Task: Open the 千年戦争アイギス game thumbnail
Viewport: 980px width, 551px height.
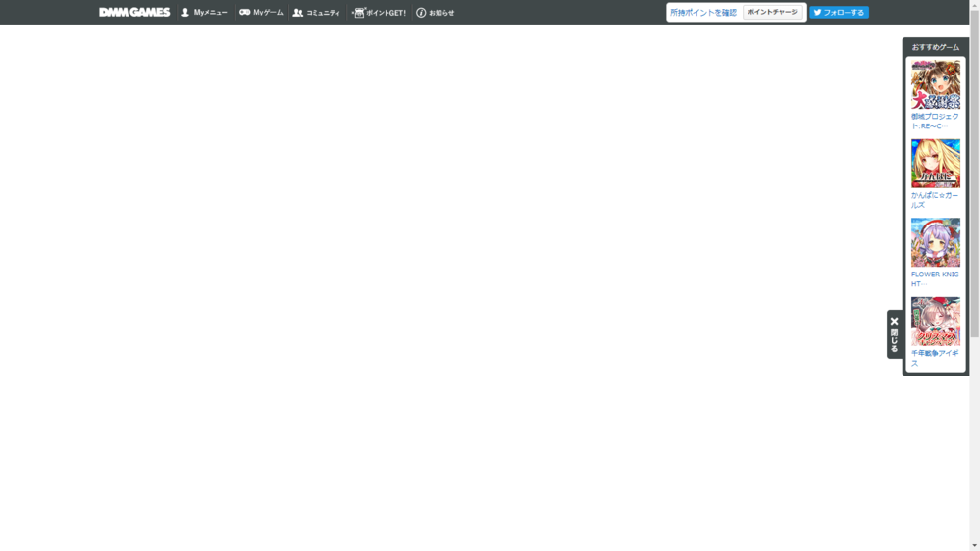Action: (935, 322)
